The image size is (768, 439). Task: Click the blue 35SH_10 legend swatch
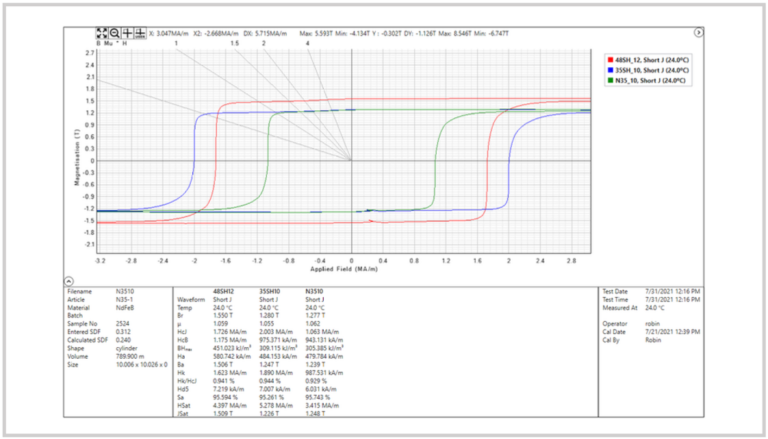[x=612, y=69]
